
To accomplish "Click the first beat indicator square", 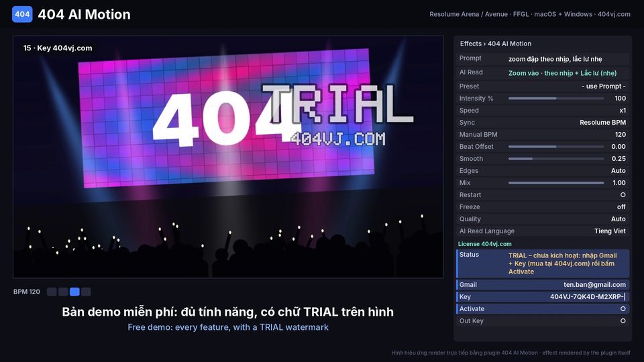I will tap(52, 292).
